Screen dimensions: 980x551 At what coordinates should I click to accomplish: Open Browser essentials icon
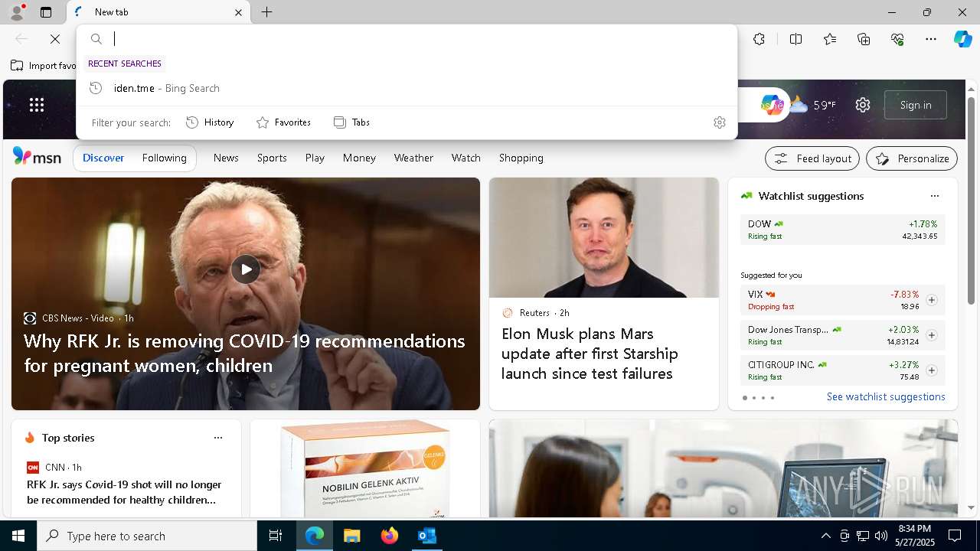[897, 39]
